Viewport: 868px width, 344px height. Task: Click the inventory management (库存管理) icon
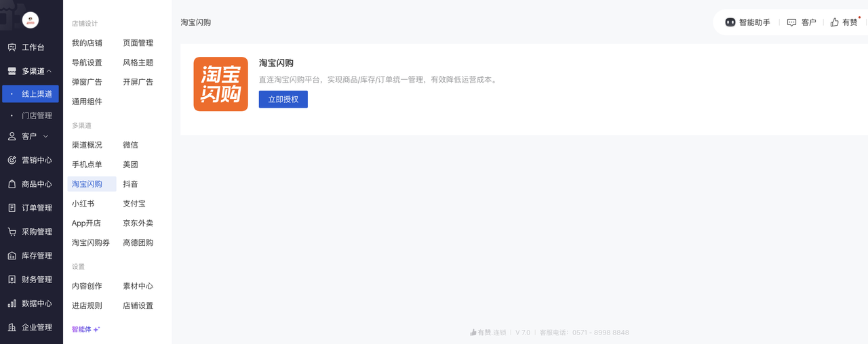[x=12, y=256]
